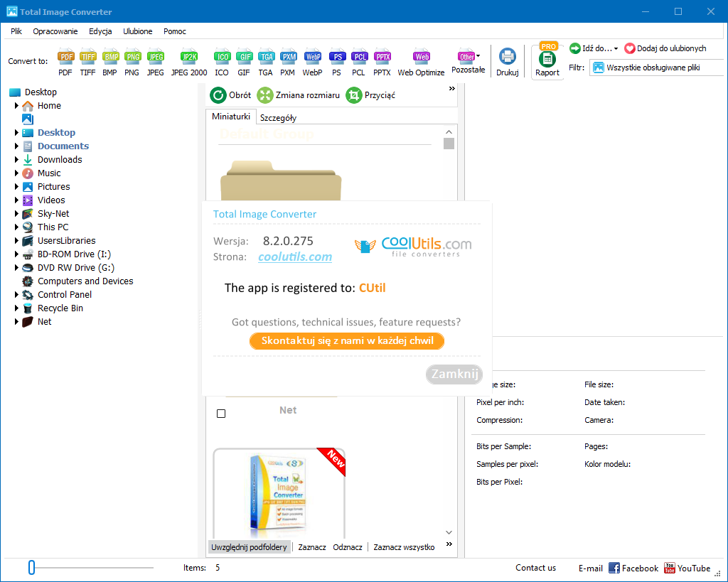Toggle Uwzględnij podfoldery option

point(250,547)
